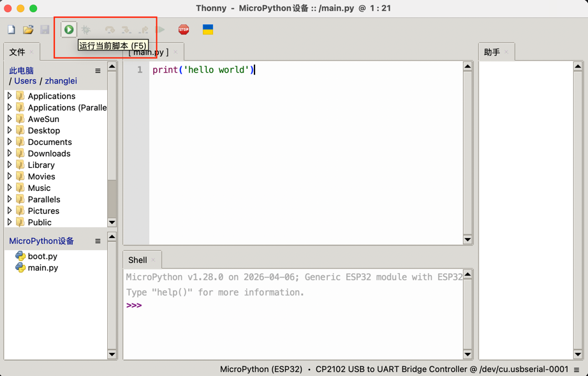Click the MicroPython v1.28.0 Shell banner text
Screen dimensions: 588x376
(x=294, y=277)
